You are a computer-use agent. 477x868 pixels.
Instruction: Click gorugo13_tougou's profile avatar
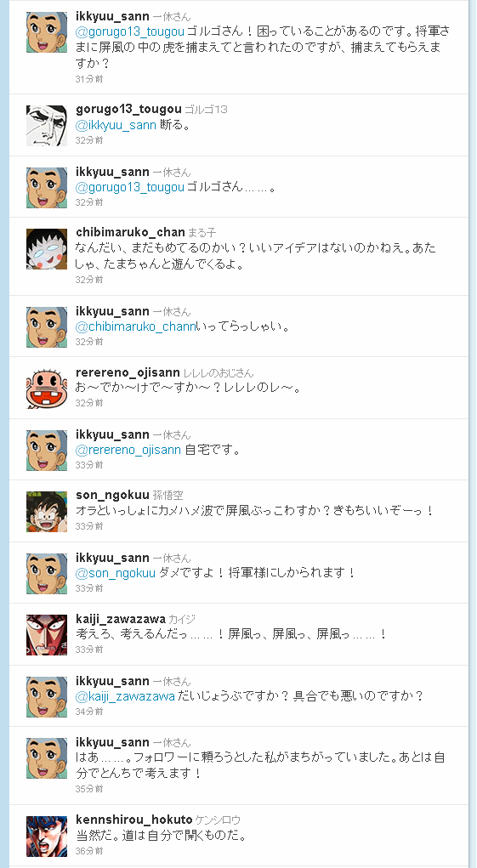click(x=47, y=126)
